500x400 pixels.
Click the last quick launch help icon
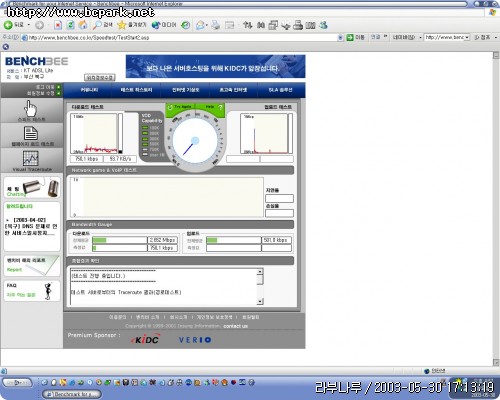tap(252, 382)
